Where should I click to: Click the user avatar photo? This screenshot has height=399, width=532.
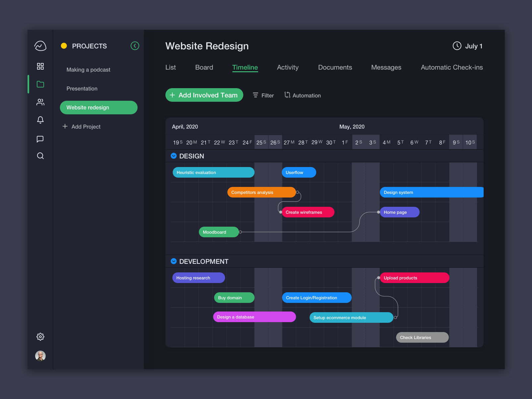[40, 356]
